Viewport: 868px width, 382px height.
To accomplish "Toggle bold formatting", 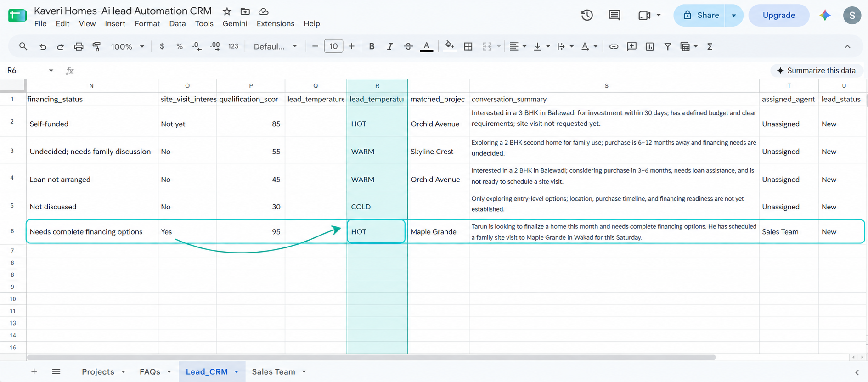I will pos(372,46).
